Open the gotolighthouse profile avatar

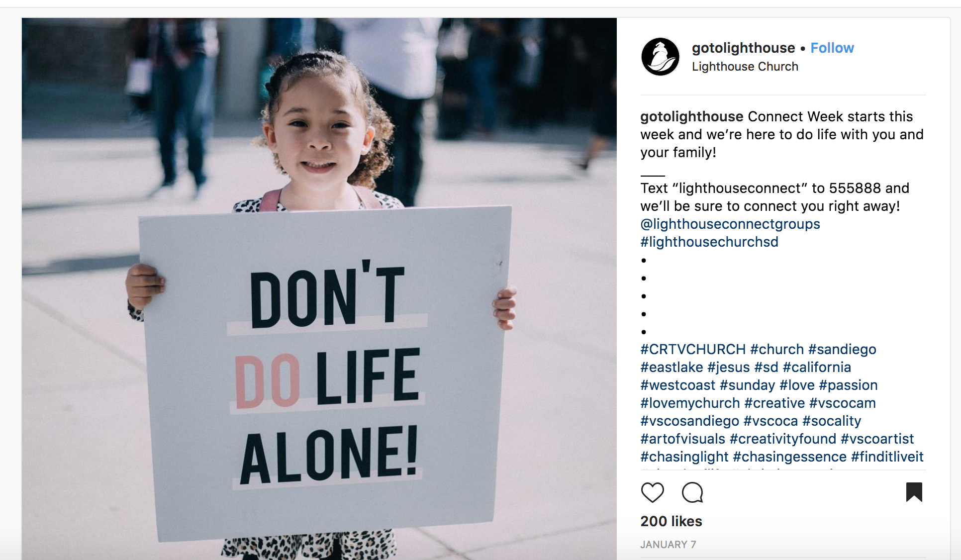coord(660,57)
